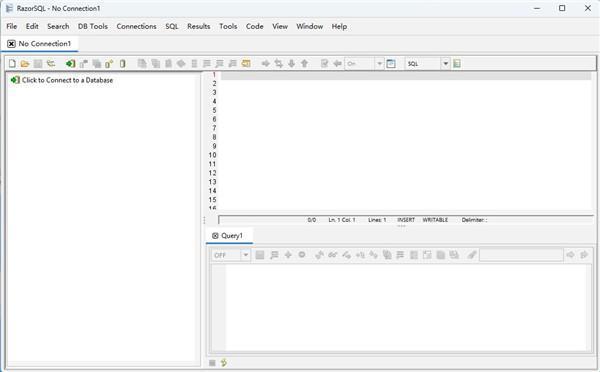Screen dimensions: 600x372
Task: Minimize the RazorSQL window
Action: 537,8
